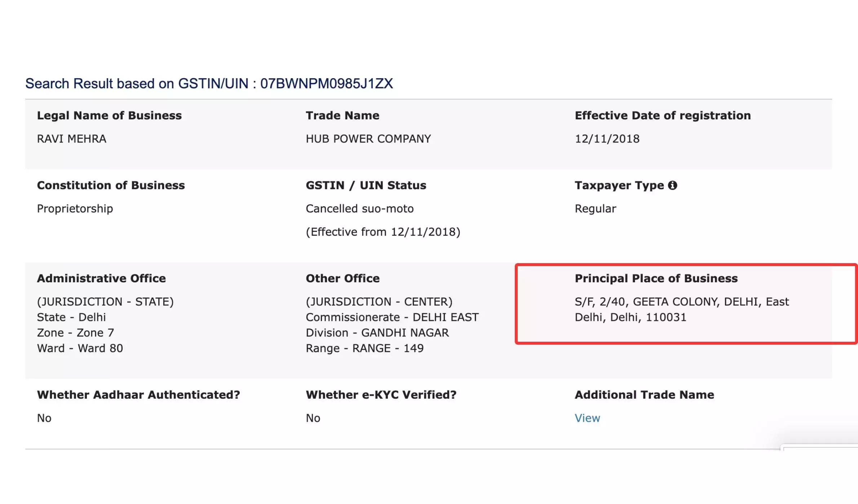The height and width of the screenshot is (504, 858).
Task: Select the Proprietorship constitution value
Action: (75, 209)
